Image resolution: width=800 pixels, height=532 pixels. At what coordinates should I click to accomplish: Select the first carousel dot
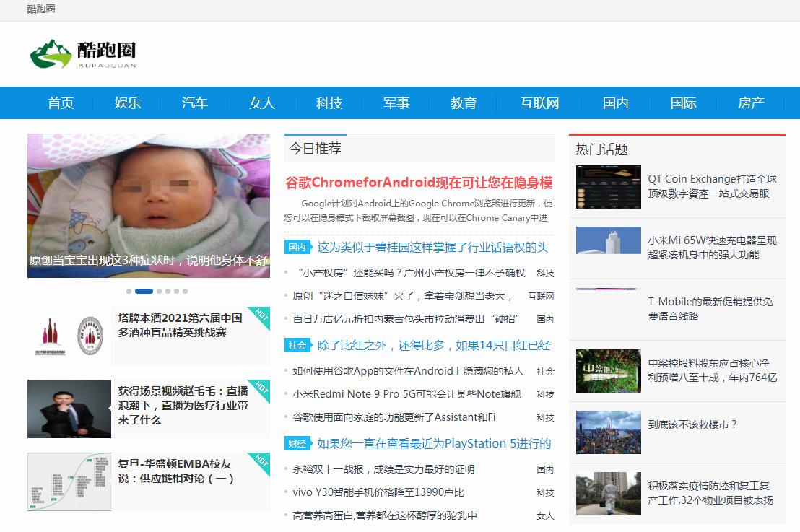129,291
